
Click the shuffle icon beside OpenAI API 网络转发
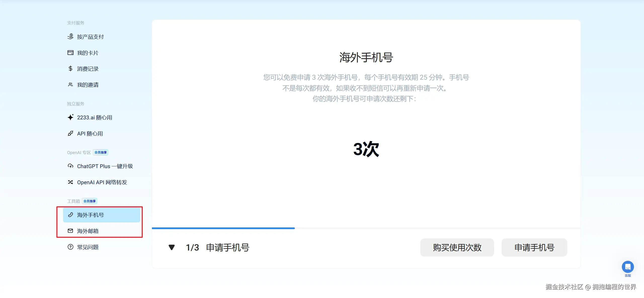70,182
